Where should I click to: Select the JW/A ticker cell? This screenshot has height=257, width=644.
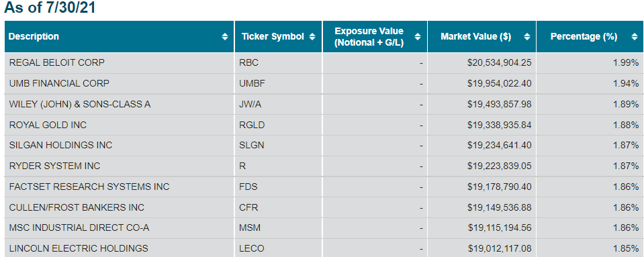tap(279, 104)
